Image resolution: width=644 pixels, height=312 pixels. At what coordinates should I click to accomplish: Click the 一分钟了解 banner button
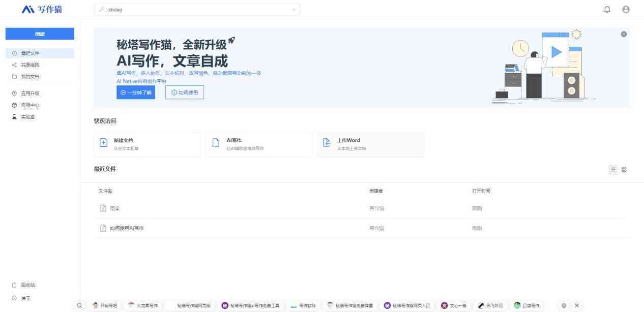pyautogui.click(x=136, y=92)
